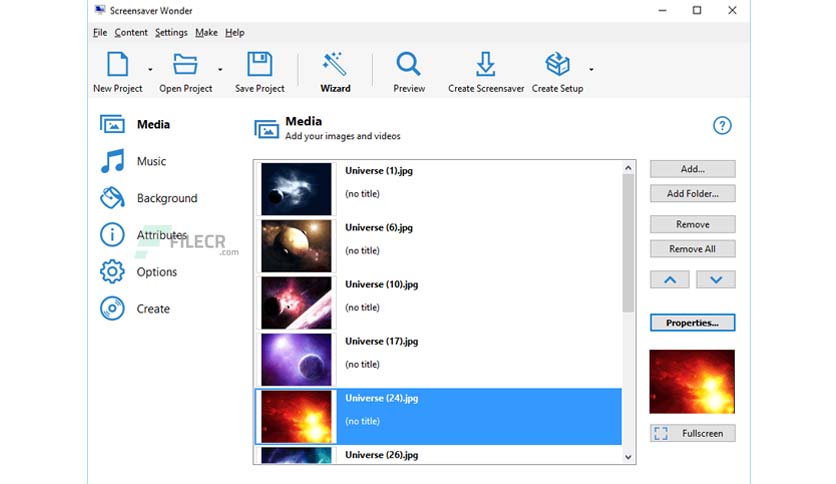Click media list scrollbar down arrow
The width and height of the screenshot is (836, 484).
click(x=628, y=457)
